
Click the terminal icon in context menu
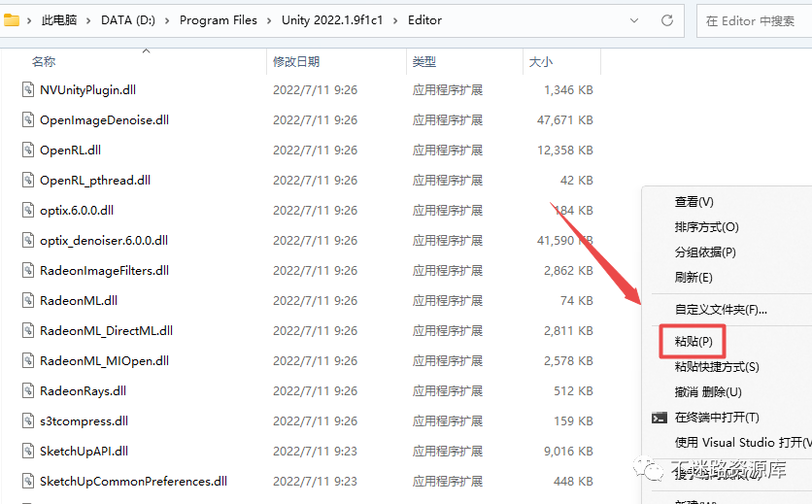point(660,418)
